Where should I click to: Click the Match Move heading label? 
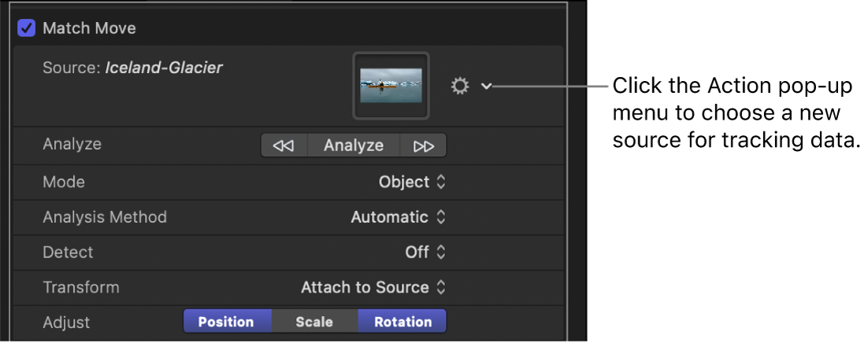[x=89, y=28]
